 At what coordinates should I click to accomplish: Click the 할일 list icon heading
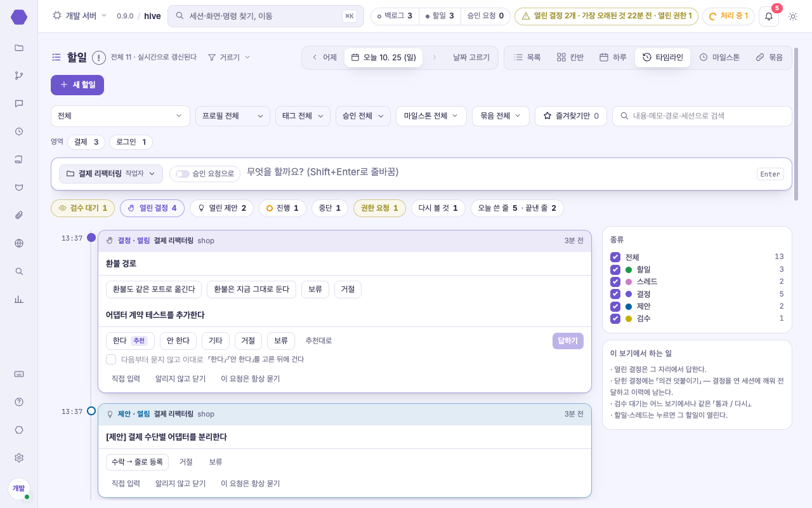click(x=56, y=58)
